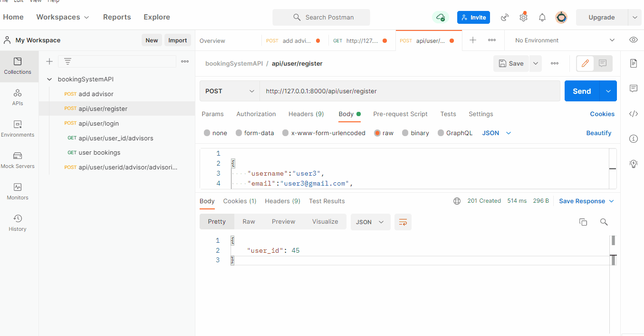The height and width of the screenshot is (336, 644).
Task: Click the Invite button
Action: click(473, 18)
